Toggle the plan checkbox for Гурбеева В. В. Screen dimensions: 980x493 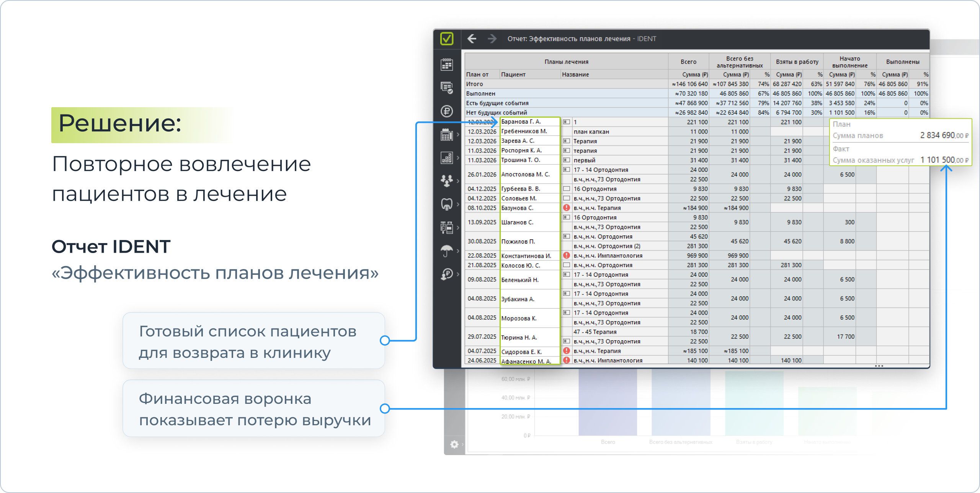pyautogui.click(x=567, y=189)
